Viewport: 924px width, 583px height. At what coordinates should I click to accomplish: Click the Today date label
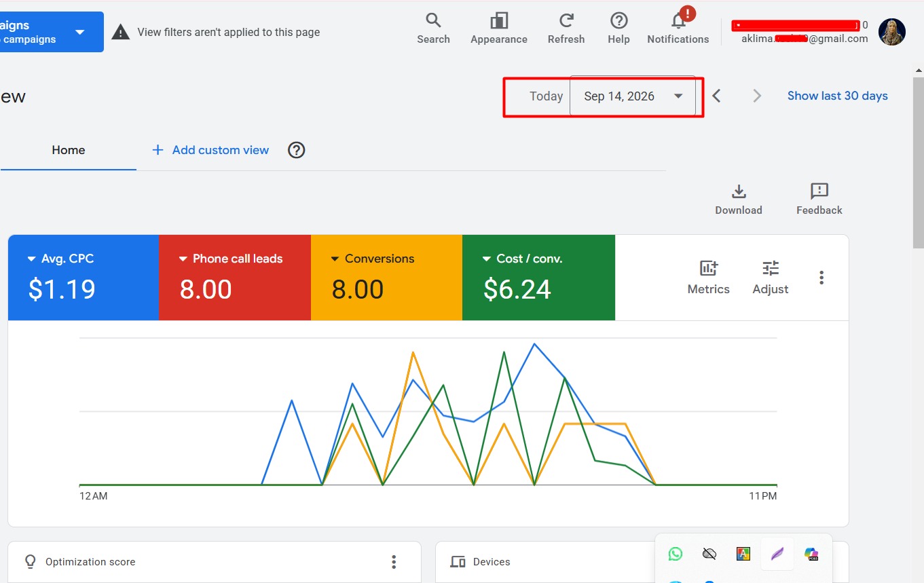(546, 96)
